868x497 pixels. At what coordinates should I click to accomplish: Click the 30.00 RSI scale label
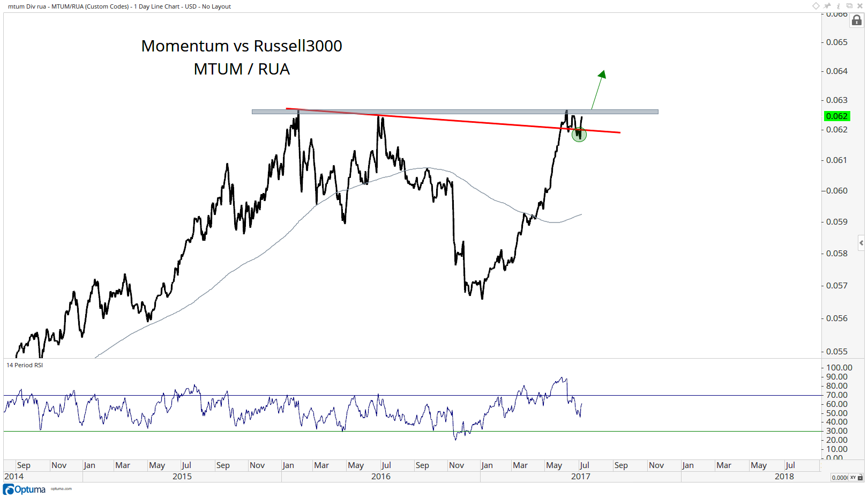[x=837, y=431]
